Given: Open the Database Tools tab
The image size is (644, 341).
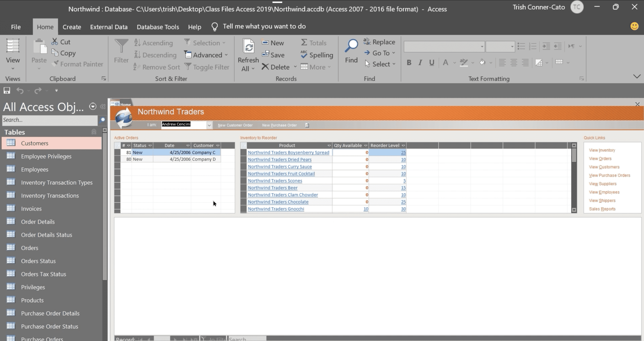Looking at the screenshot, I should coord(158,27).
